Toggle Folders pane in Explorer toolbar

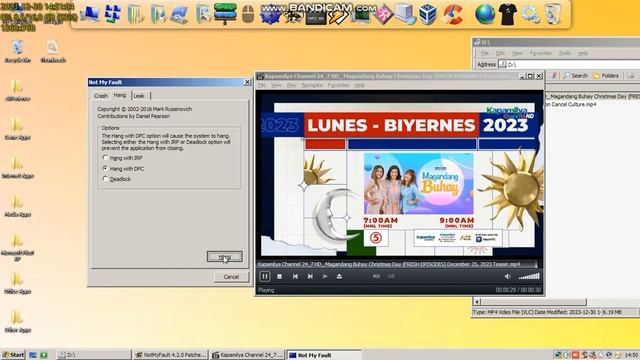(606, 76)
